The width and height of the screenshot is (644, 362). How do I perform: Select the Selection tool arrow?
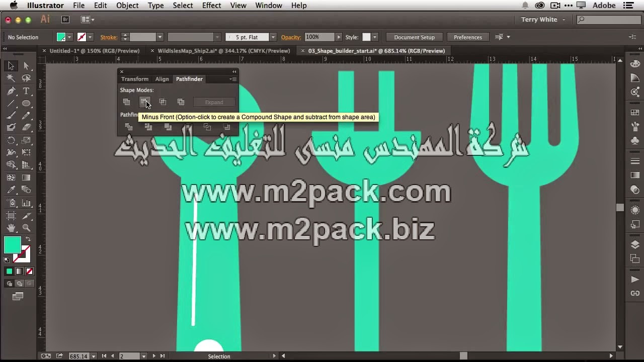tap(11, 66)
